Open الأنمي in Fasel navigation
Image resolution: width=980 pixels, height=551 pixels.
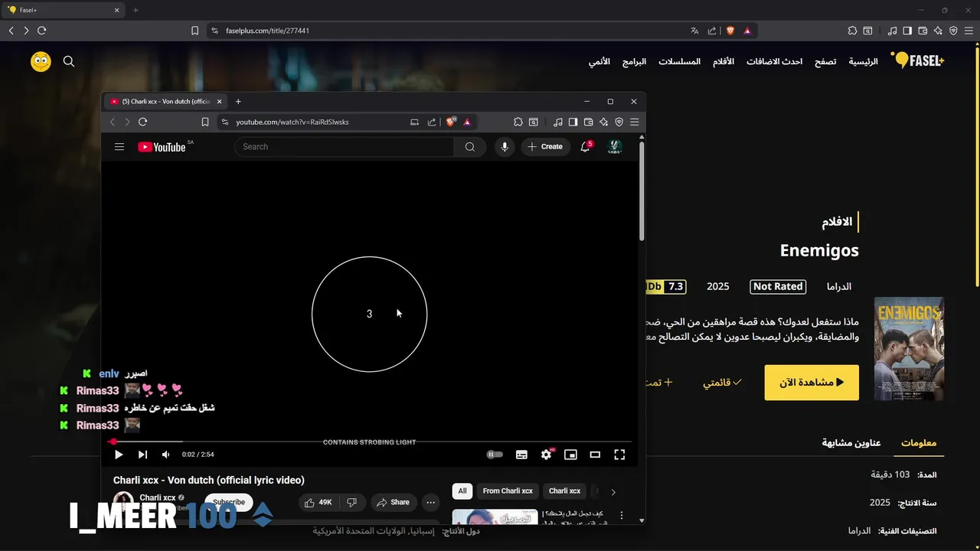point(599,61)
